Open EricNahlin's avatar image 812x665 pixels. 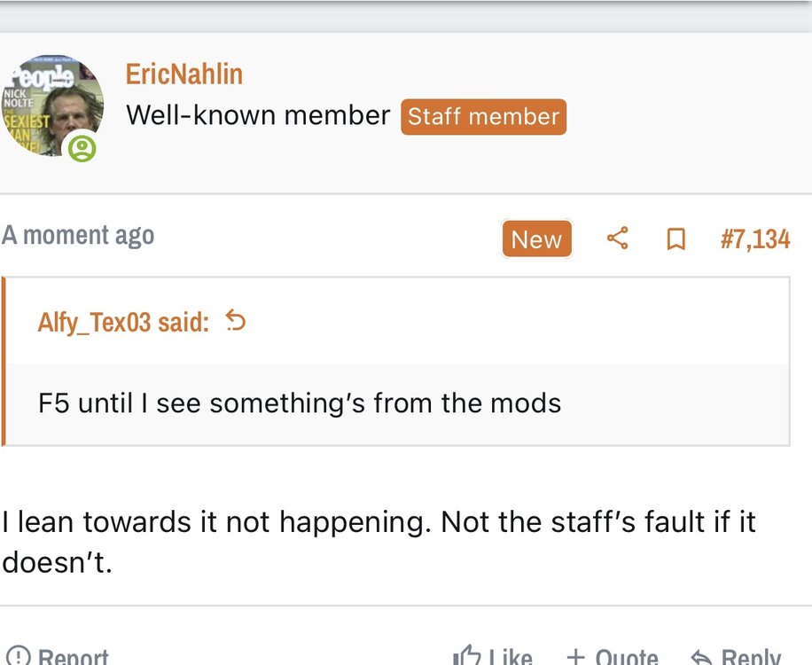[53, 106]
